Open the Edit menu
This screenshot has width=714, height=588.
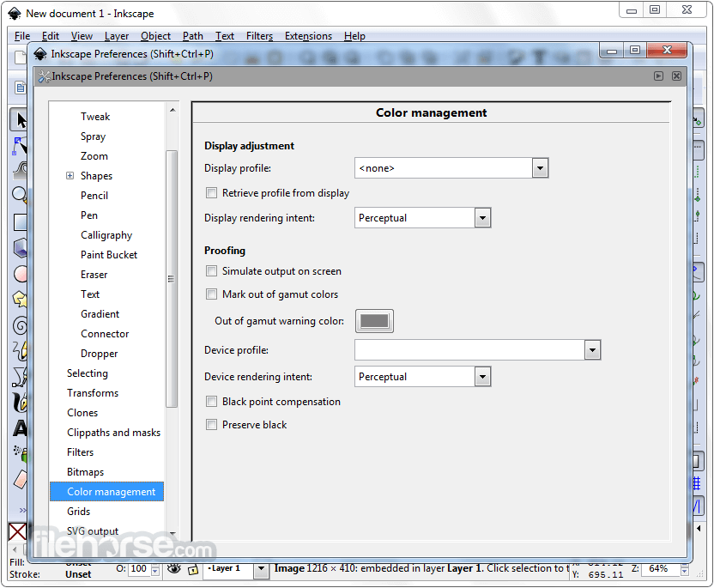point(51,36)
